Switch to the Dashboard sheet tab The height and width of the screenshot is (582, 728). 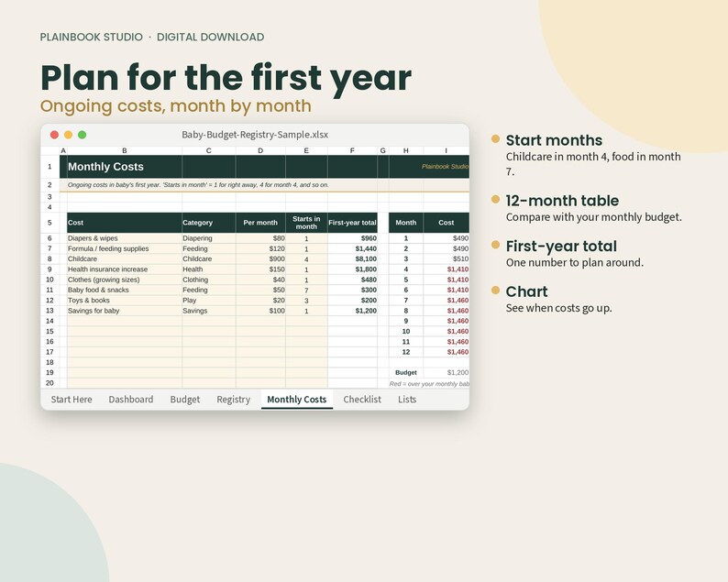131,399
